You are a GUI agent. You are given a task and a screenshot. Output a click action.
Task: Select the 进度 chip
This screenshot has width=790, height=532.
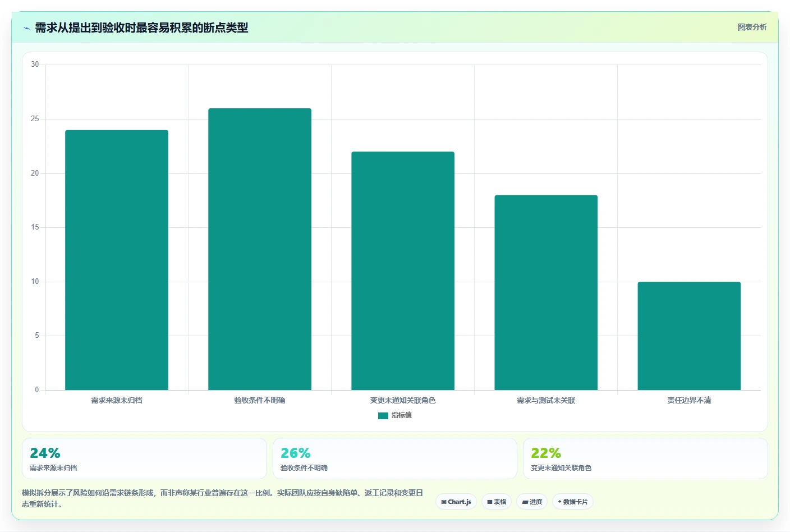pyautogui.click(x=532, y=502)
